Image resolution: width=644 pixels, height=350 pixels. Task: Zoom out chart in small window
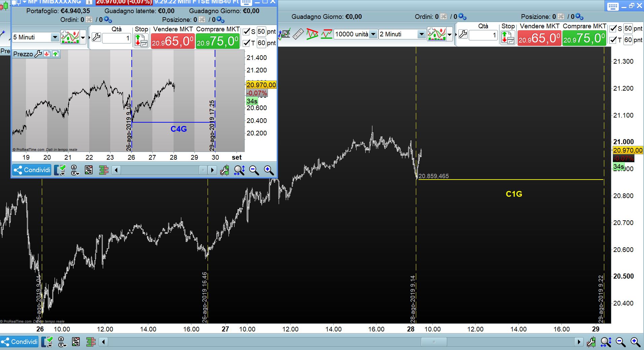point(254,170)
